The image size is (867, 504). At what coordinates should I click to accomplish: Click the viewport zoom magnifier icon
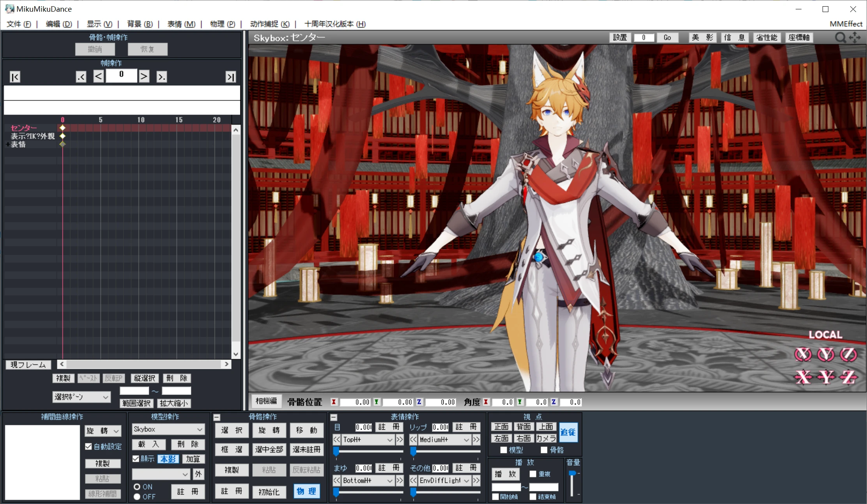840,37
